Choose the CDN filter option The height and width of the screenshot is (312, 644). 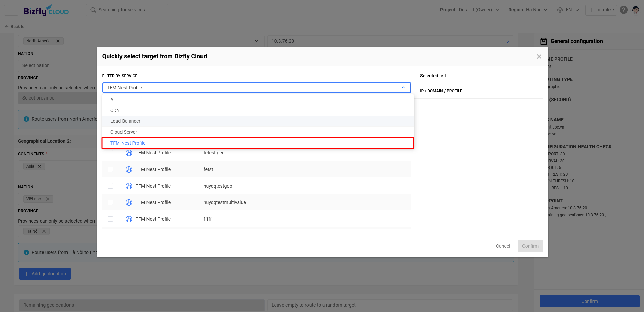click(258, 110)
